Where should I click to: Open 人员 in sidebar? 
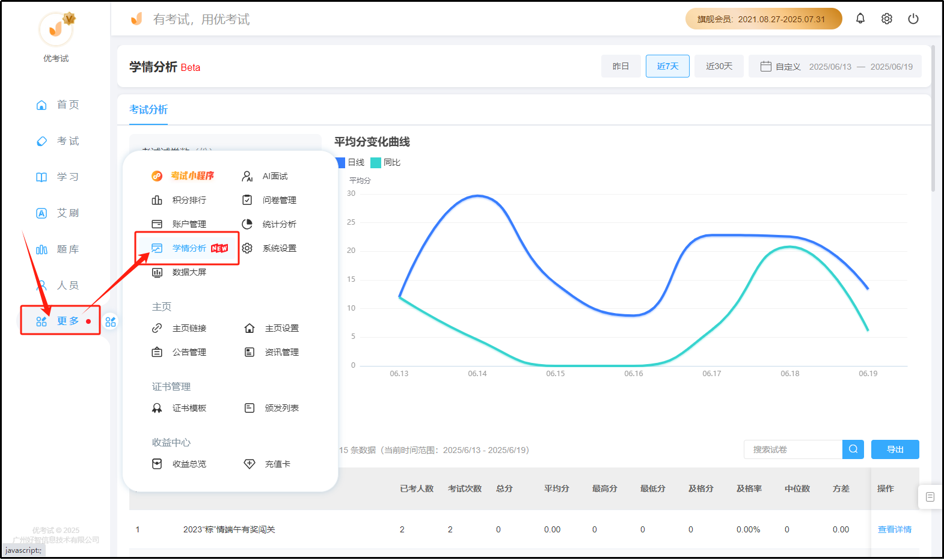[x=57, y=285]
